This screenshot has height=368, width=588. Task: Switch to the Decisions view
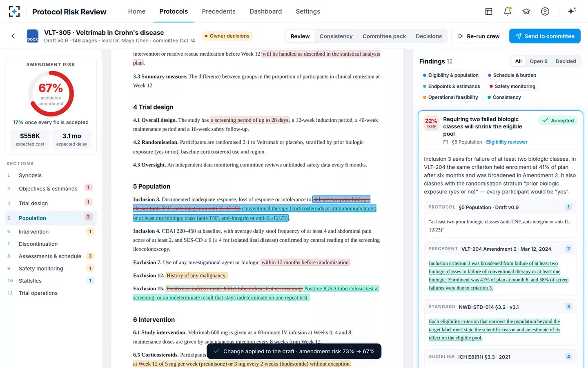pyautogui.click(x=429, y=36)
